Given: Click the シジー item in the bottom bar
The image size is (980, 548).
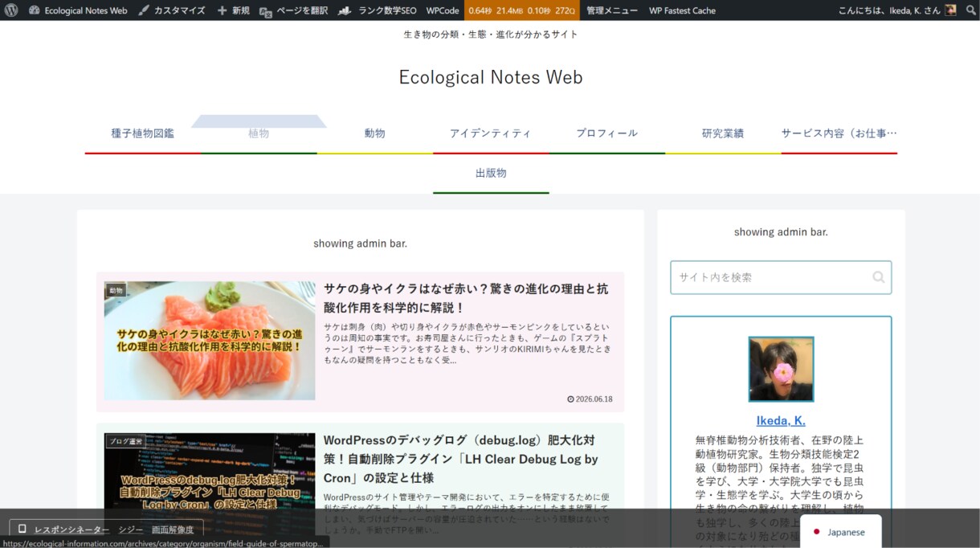Looking at the screenshot, I should 131,530.
